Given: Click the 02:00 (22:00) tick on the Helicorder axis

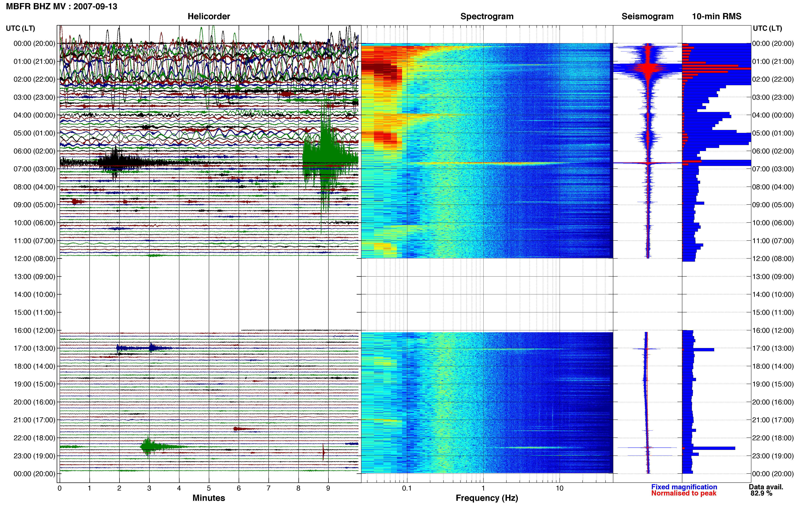Looking at the screenshot, I should click(x=34, y=79).
